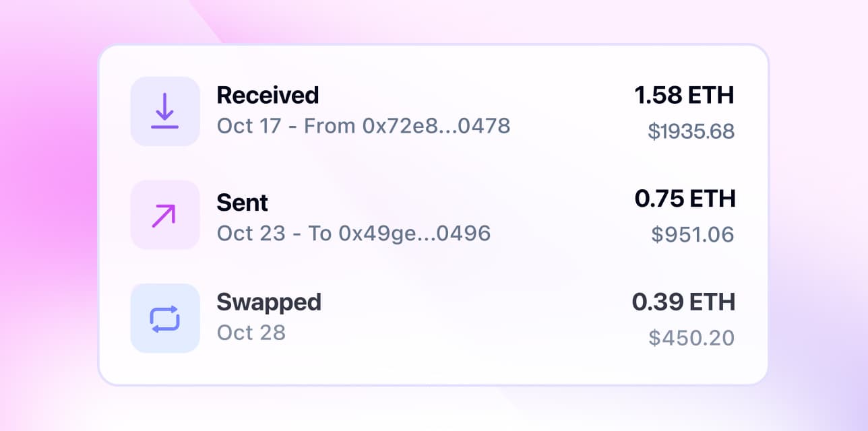Click the $450.20 swap value
Image resolution: width=868 pixels, height=431 pixels.
point(691,337)
